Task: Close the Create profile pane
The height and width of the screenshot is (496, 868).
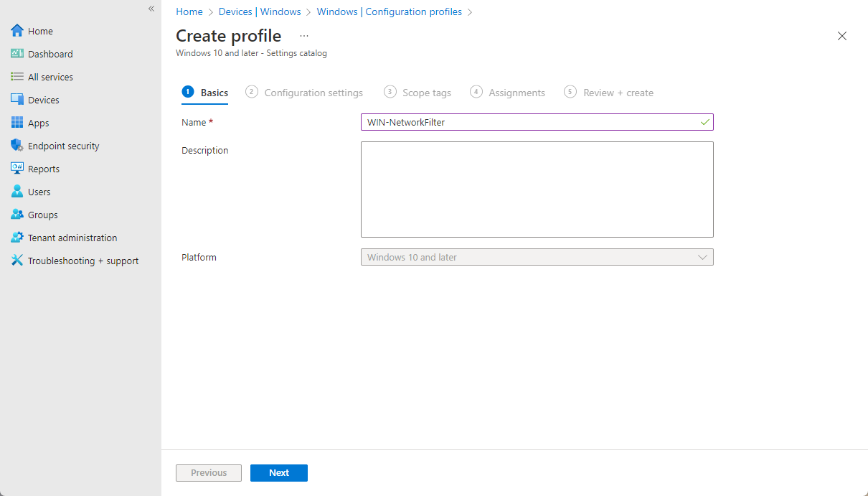Action: (842, 36)
